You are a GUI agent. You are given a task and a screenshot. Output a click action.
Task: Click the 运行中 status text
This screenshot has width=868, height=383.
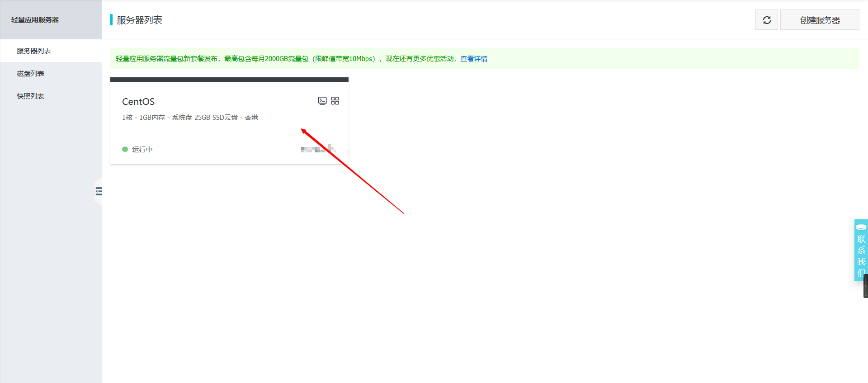(x=142, y=150)
